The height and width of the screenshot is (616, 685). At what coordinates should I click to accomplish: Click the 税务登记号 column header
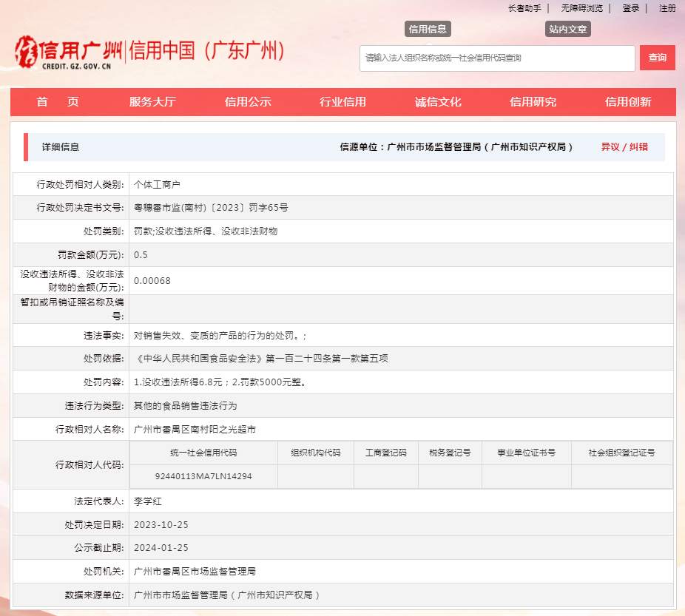(450, 453)
